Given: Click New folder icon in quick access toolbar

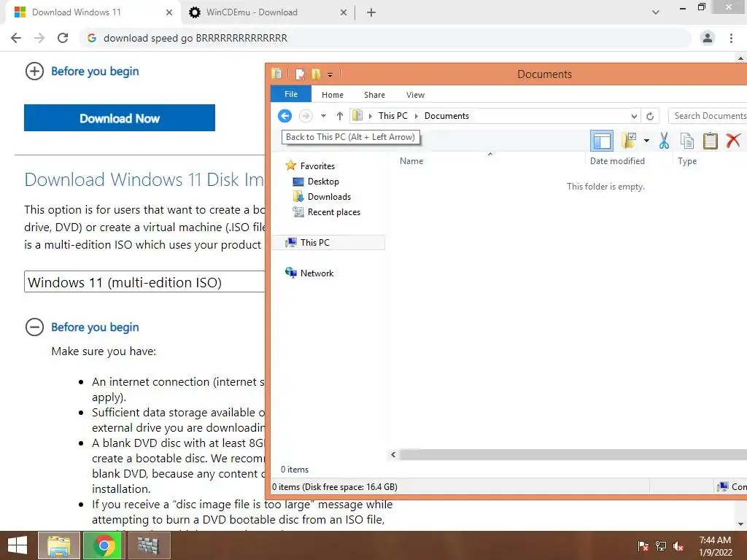Looking at the screenshot, I should [x=316, y=74].
